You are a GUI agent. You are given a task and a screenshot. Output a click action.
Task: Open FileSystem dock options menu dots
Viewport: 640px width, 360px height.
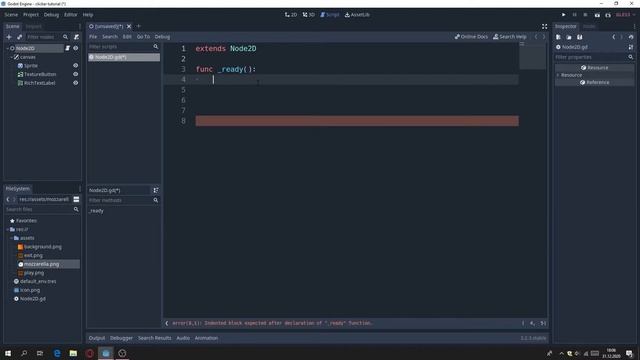click(x=80, y=189)
